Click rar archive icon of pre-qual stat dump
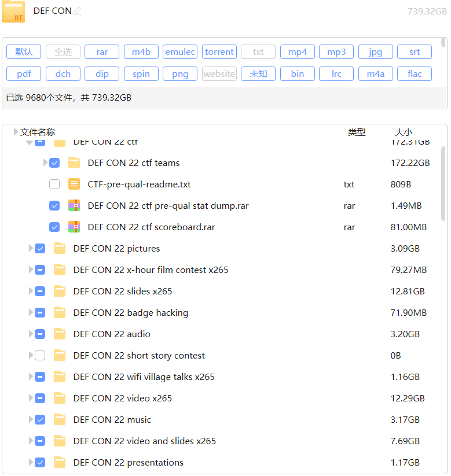The image size is (451, 476). click(74, 205)
